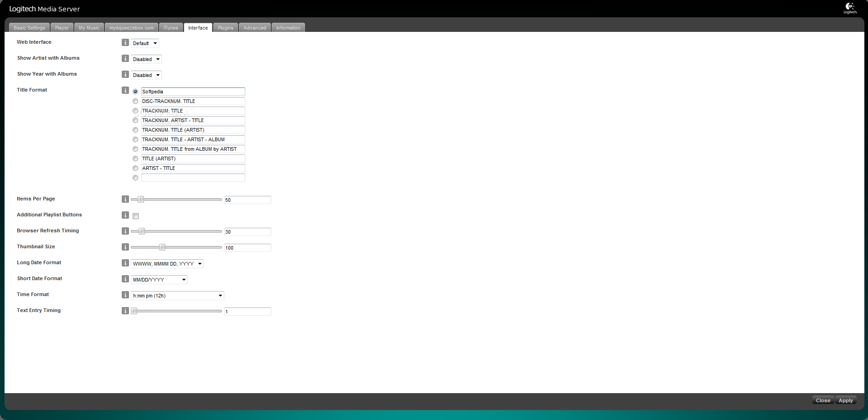868x420 pixels.
Task: Go to the My Music tab
Action: pyautogui.click(x=89, y=28)
